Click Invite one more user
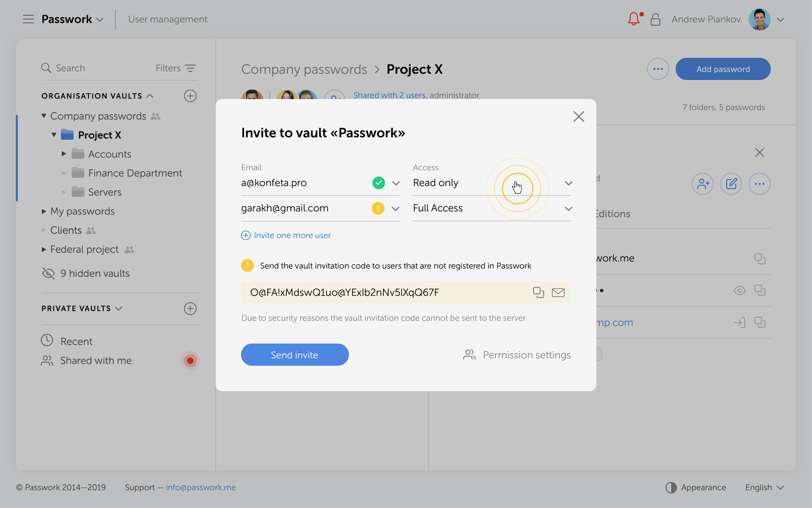Image resolution: width=812 pixels, height=508 pixels. [x=286, y=235]
